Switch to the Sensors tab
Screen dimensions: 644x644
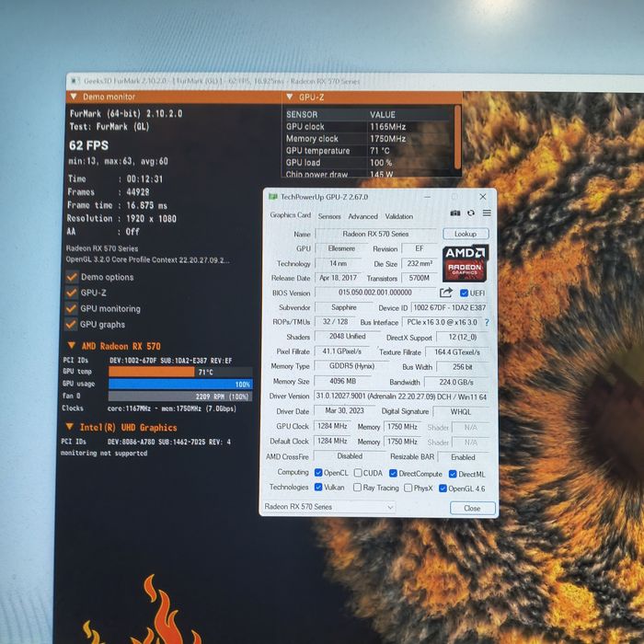coord(329,216)
